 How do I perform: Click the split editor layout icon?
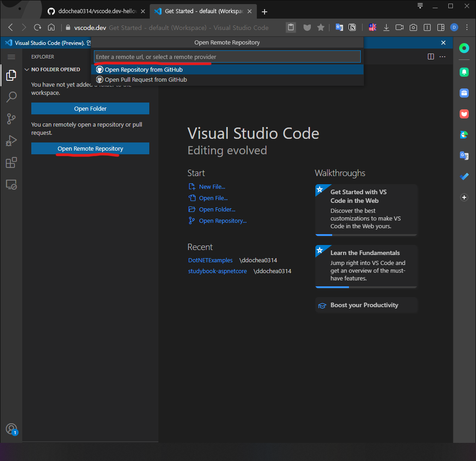click(x=431, y=57)
